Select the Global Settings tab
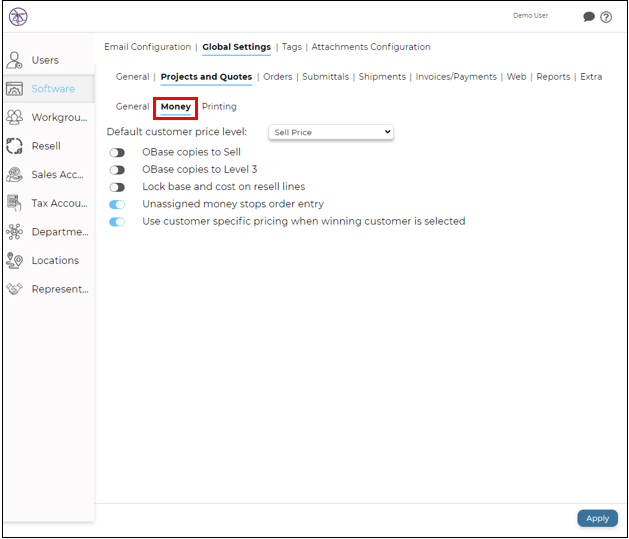629x539 pixels. [x=236, y=47]
